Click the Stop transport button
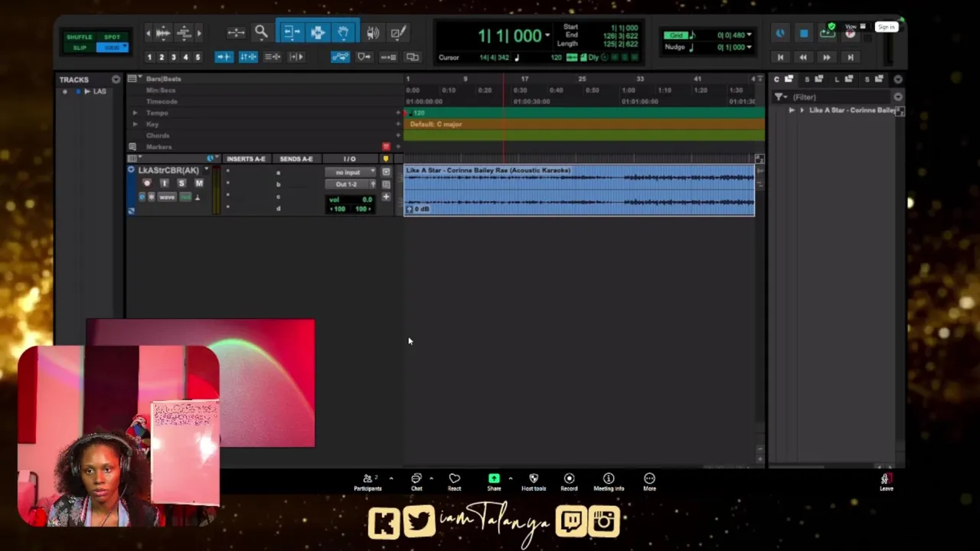This screenshot has width=980, height=551. click(803, 33)
